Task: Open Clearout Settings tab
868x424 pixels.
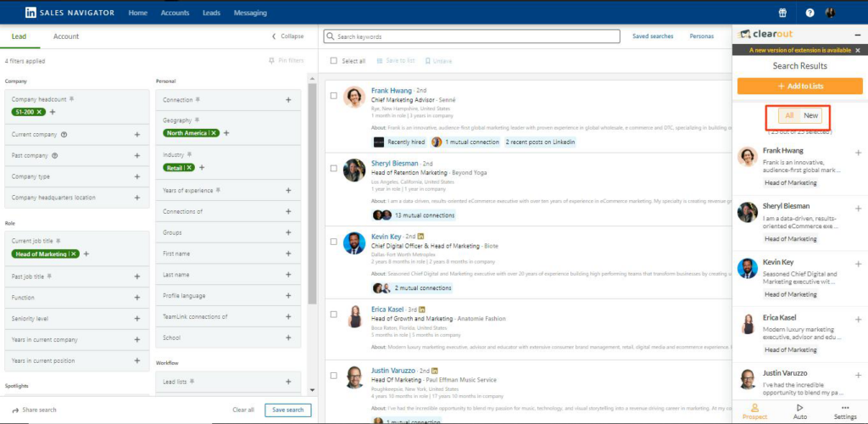Action: click(x=845, y=412)
